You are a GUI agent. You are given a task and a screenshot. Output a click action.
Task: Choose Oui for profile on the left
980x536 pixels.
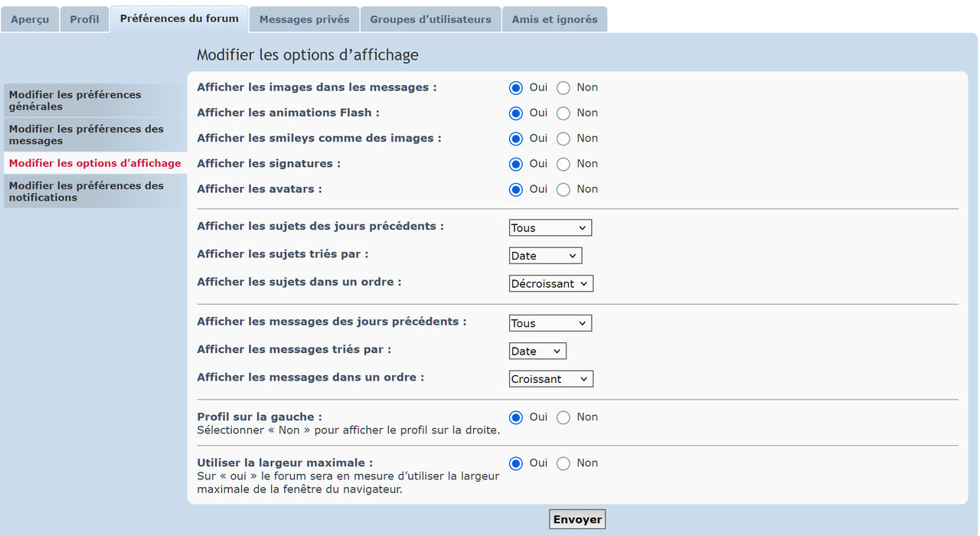coord(516,417)
